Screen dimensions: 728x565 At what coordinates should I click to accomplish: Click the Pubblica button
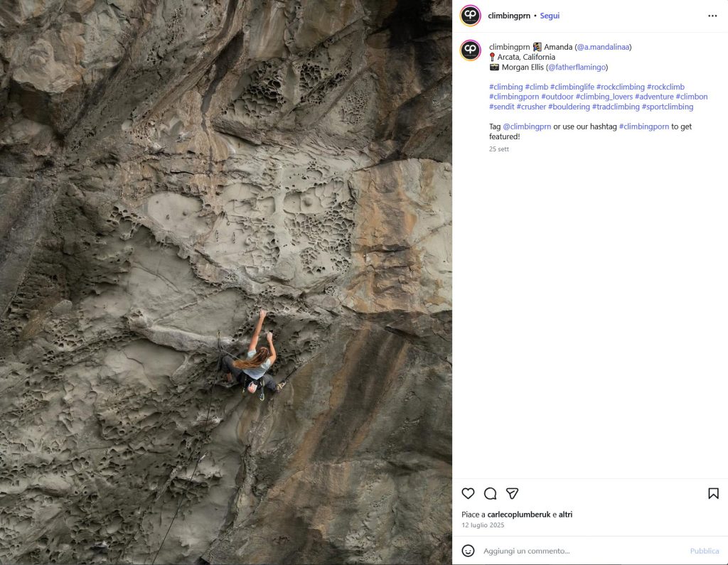(705, 551)
